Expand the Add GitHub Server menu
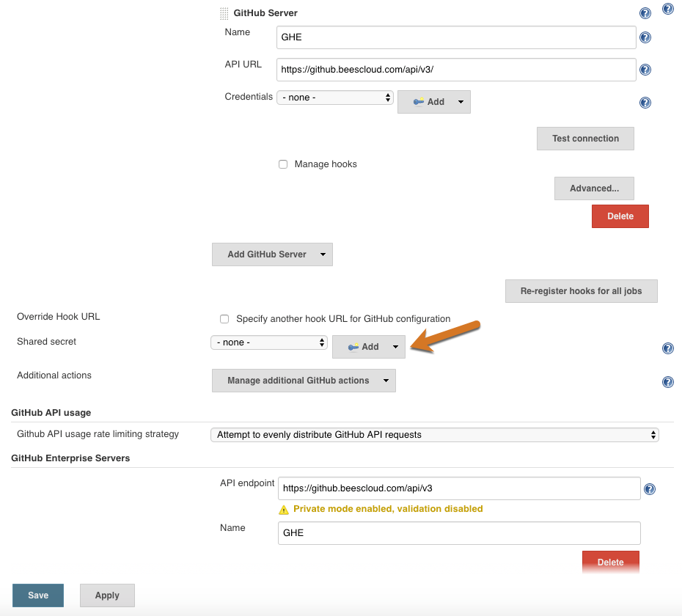This screenshot has width=682, height=616. [272, 254]
